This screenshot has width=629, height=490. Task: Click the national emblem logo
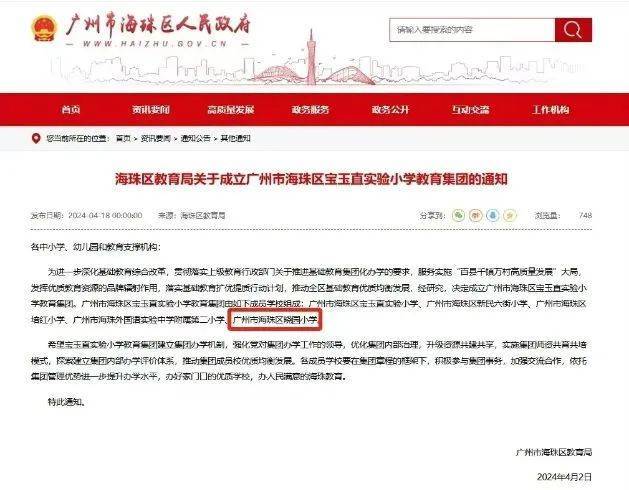(44, 28)
